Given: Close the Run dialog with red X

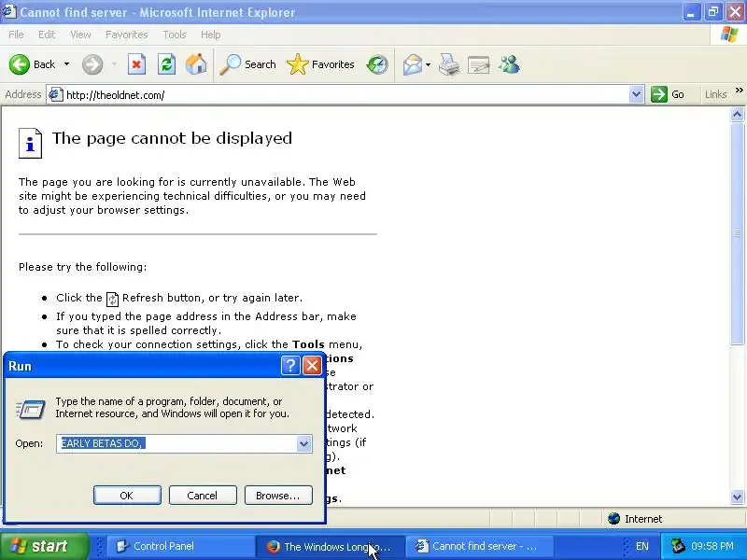Looking at the screenshot, I should pos(312,366).
